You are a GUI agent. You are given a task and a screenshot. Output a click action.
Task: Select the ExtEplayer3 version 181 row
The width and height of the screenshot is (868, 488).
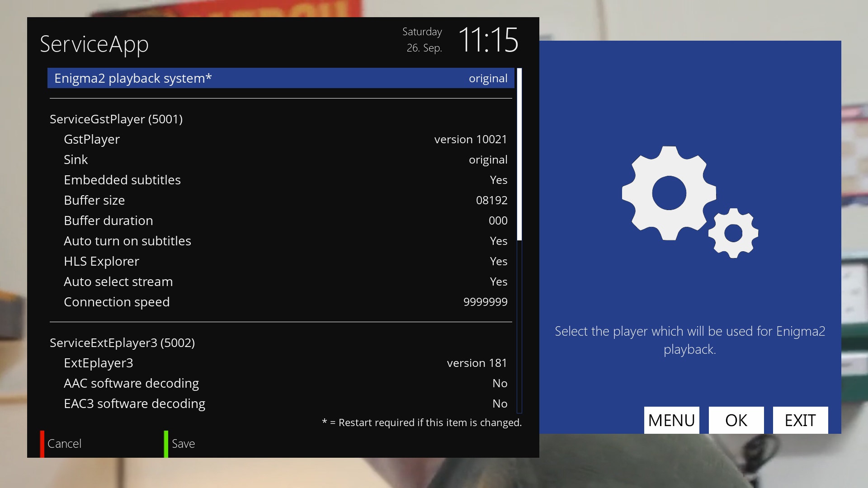[281, 363]
